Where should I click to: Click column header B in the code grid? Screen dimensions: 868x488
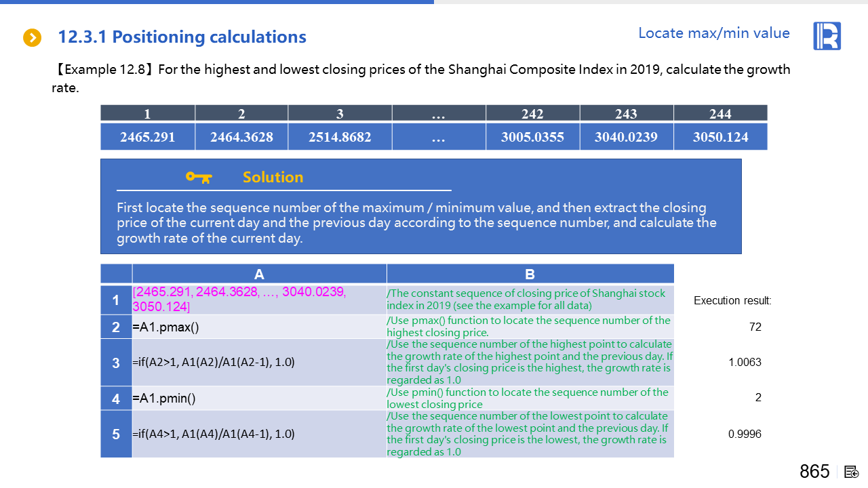530,274
